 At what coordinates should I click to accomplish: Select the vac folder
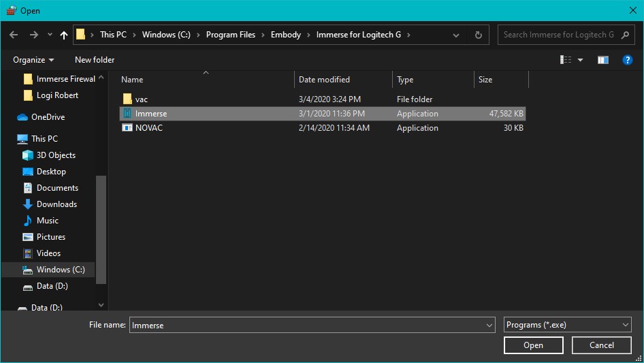[x=323, y=99]
